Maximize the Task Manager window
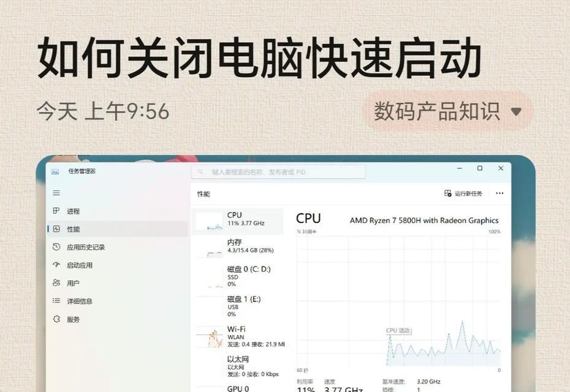 pos(480,168)
